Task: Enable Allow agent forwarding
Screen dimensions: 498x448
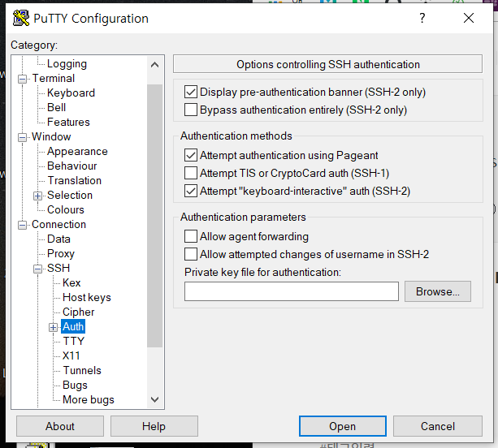Action: click(x=191, y=236)
